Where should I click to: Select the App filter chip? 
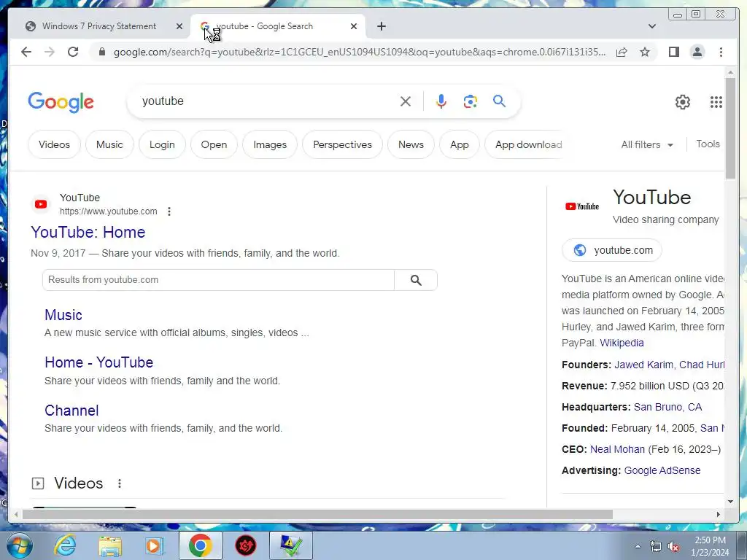pyautogui.click(x=460, y=145)
